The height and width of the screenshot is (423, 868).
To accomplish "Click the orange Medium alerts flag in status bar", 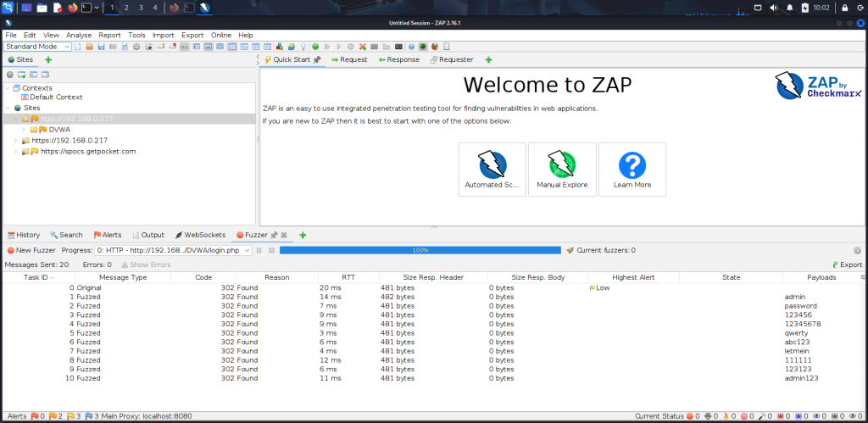I will coord(52,416).
